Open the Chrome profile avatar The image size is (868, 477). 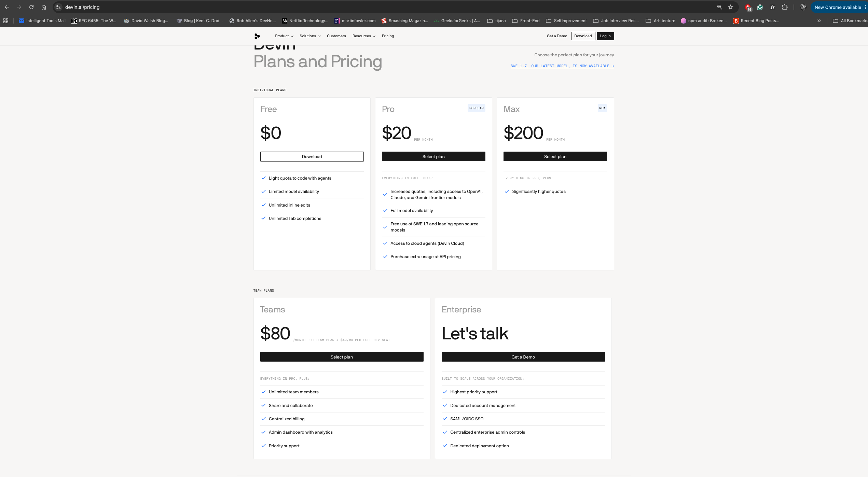803,7
